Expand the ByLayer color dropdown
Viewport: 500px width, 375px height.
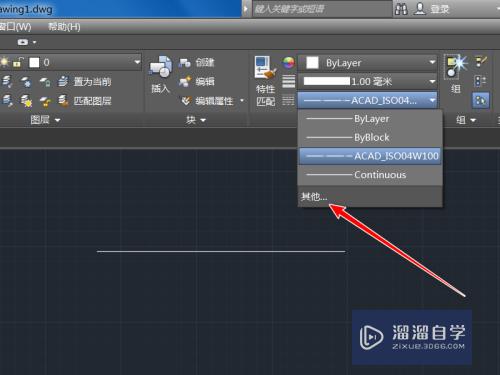click(367, 63)
